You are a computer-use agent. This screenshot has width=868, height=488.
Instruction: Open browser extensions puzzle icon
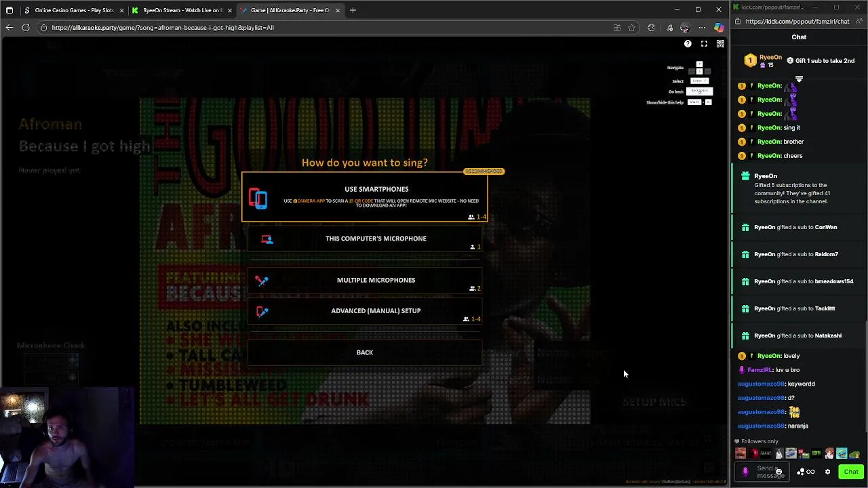(651, 28)
